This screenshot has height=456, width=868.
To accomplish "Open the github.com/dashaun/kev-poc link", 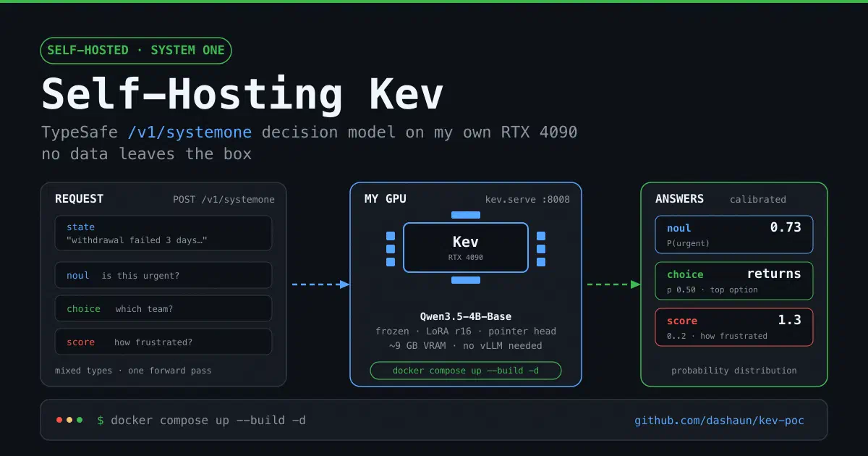I will (719, 420).
